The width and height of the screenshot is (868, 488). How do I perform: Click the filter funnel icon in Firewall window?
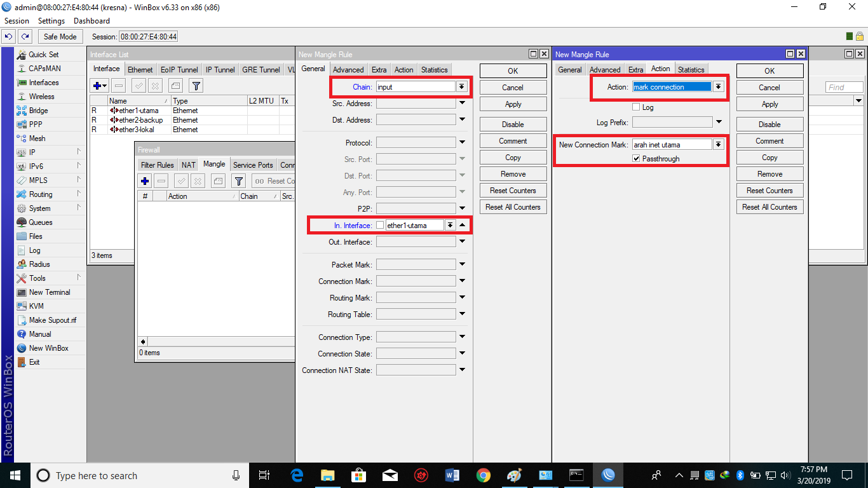pos(238,181)
